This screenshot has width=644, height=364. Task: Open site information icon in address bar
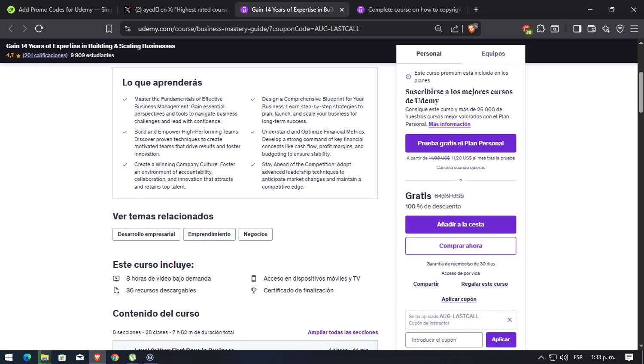point(128,29)
